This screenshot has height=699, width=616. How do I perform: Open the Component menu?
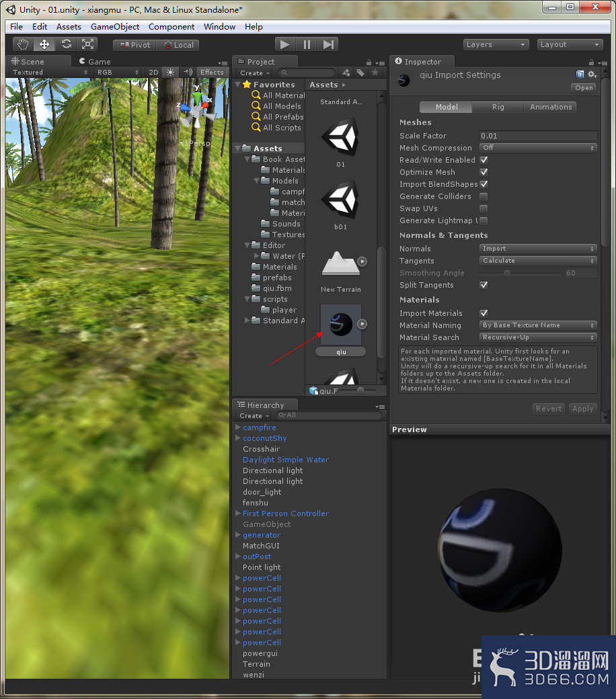tap(171, 27)
